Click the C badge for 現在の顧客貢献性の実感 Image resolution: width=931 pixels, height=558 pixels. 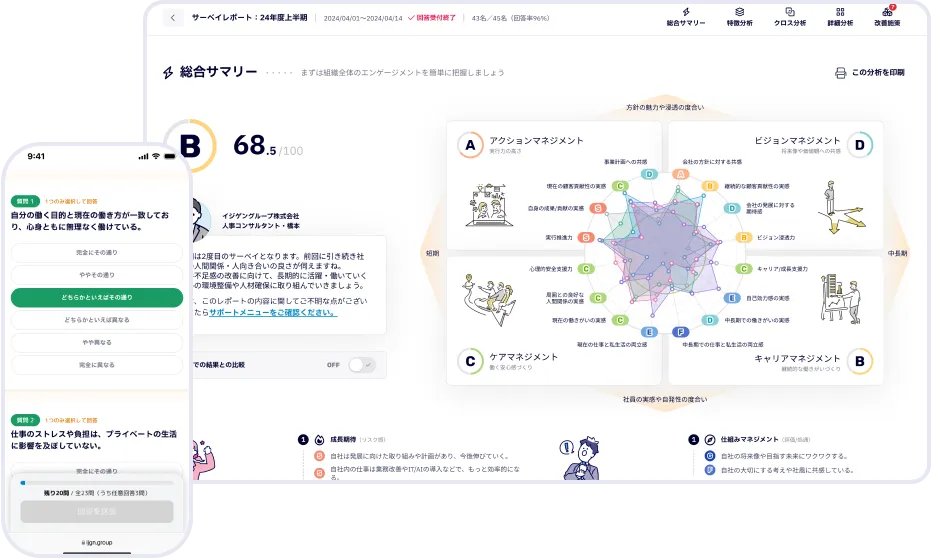(x=620, y=186)
